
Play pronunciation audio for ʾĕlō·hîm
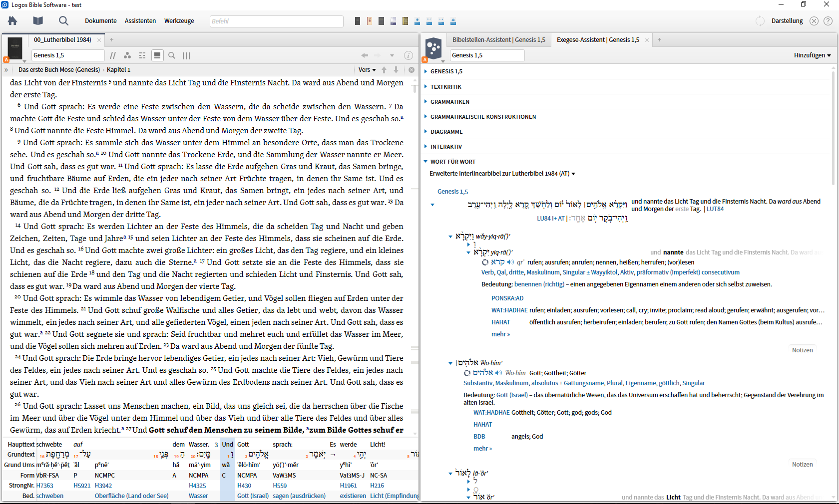[x=498, y=373]
